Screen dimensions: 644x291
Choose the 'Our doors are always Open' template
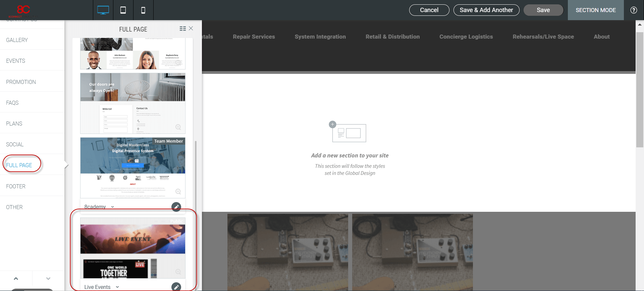pyautogui.click(x=133, y=103)
